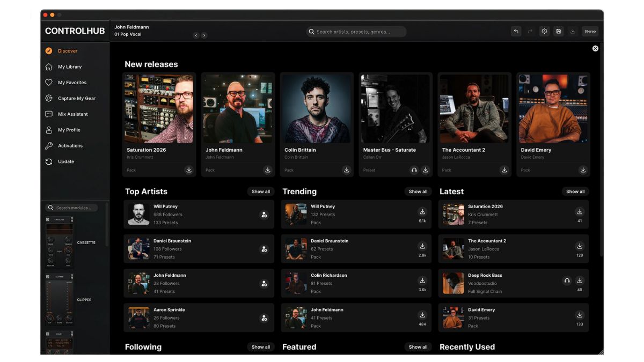
Task: Download Daniel Braunstein trending pack
Action: (422, 246)
